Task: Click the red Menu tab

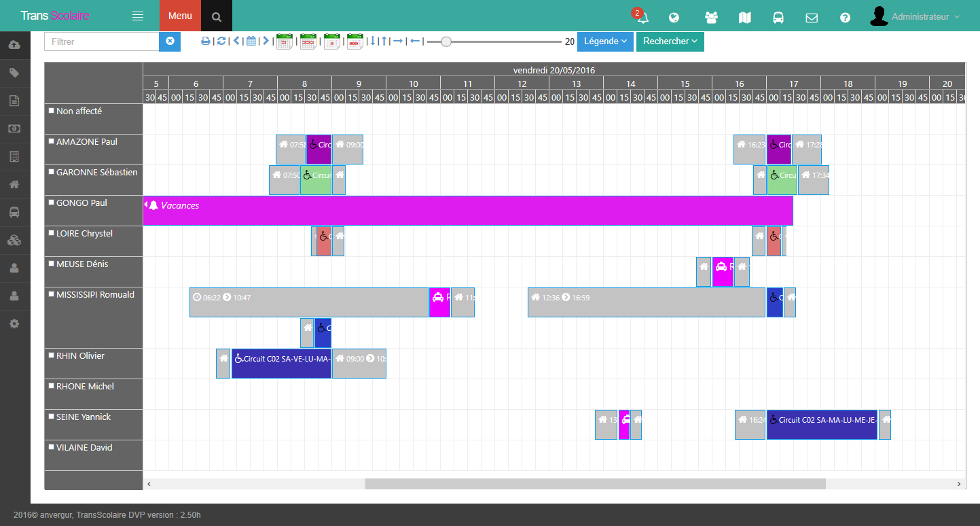Action: 180,16
